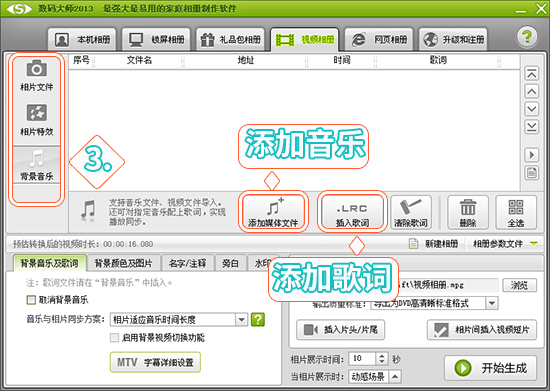Switch to the 升级和注册 tab
Screen dimensions: 550x391
click(x=453, y=40)
